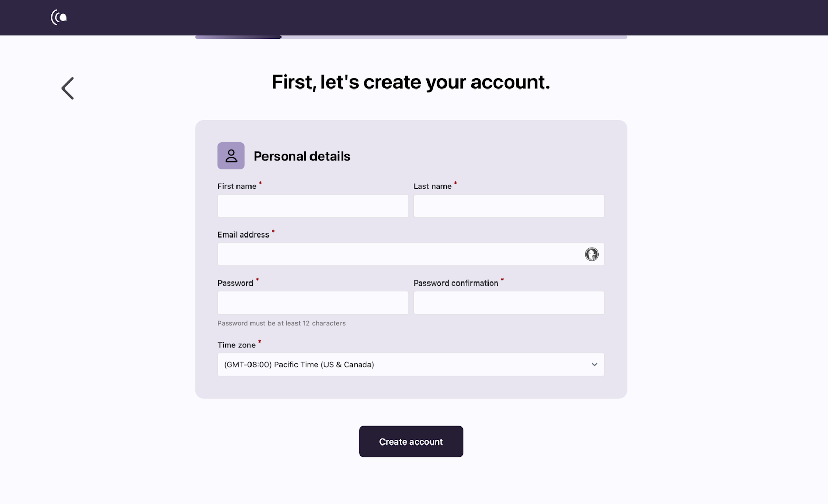Click the Personal details person icon
Screen dimensions: 828x504
231,156
